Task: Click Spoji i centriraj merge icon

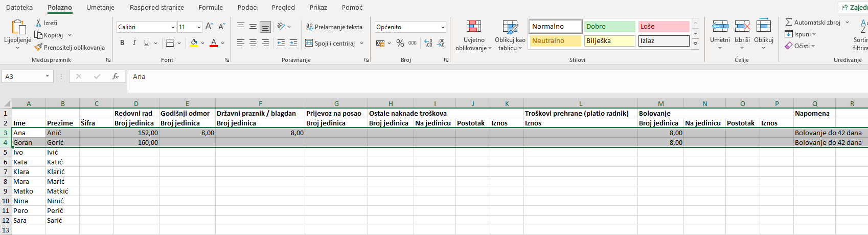Action: pos(309,43)
